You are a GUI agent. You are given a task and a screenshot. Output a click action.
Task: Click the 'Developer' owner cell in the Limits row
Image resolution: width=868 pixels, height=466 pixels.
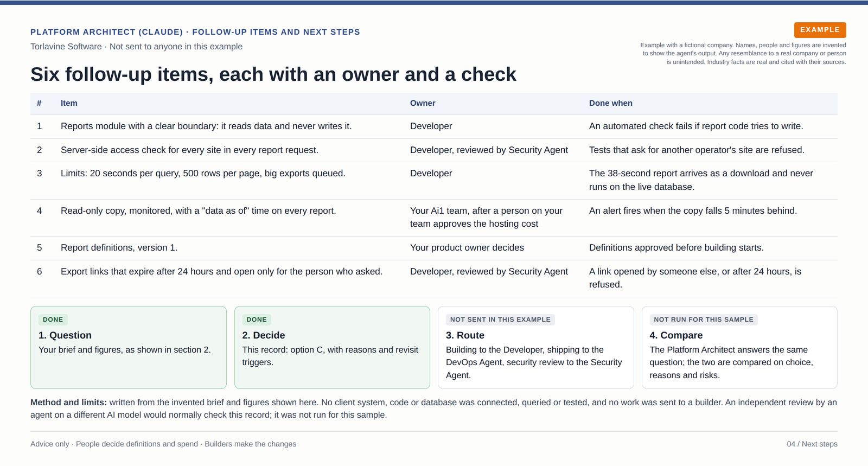click(431, 173)
